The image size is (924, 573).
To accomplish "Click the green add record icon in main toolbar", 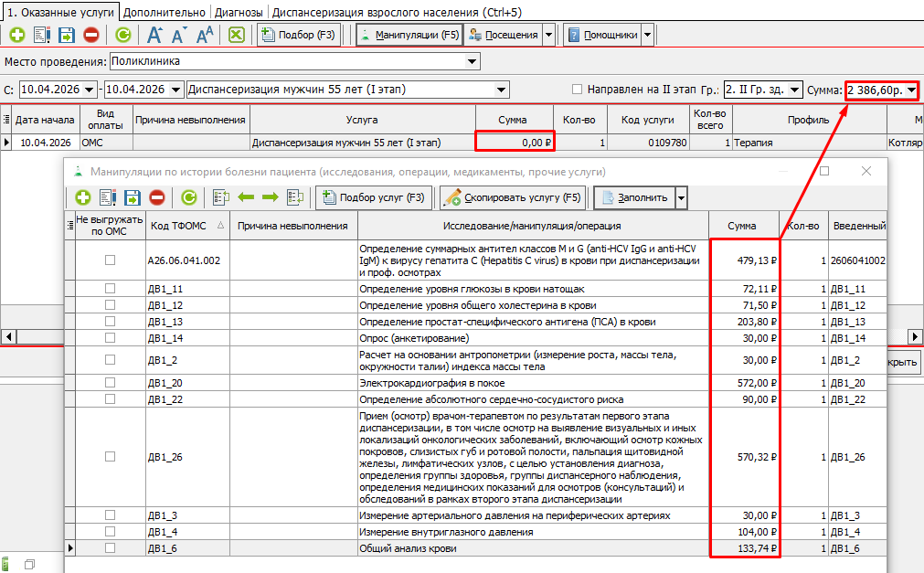I will [17, 36].
